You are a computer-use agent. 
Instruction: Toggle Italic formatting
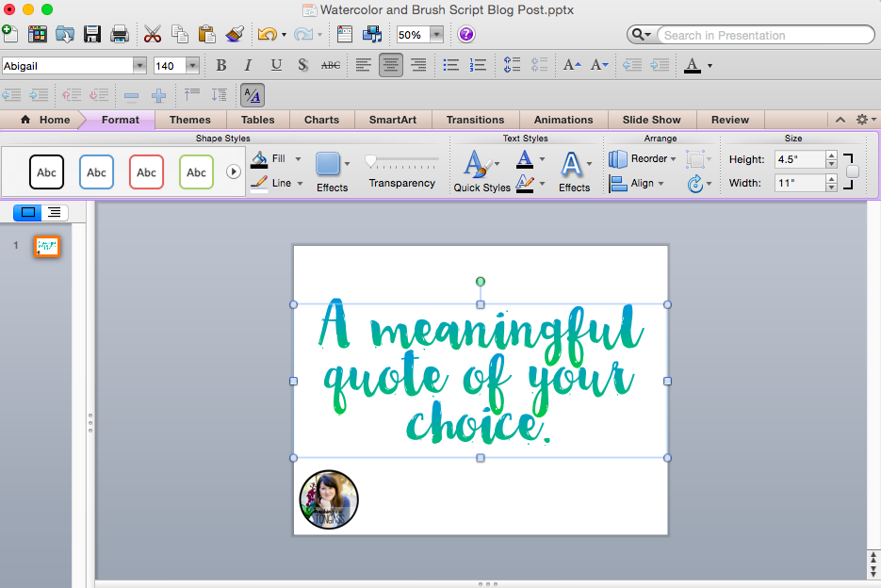[248, 65]
